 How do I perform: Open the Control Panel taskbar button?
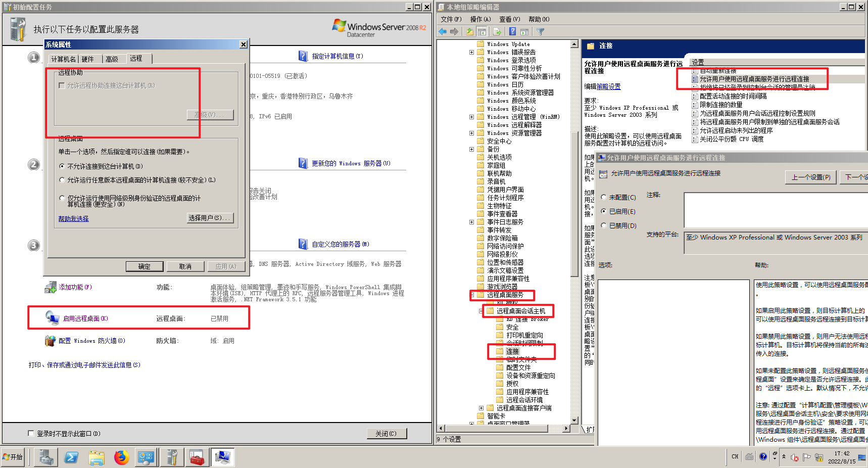[x=147, y=457]
